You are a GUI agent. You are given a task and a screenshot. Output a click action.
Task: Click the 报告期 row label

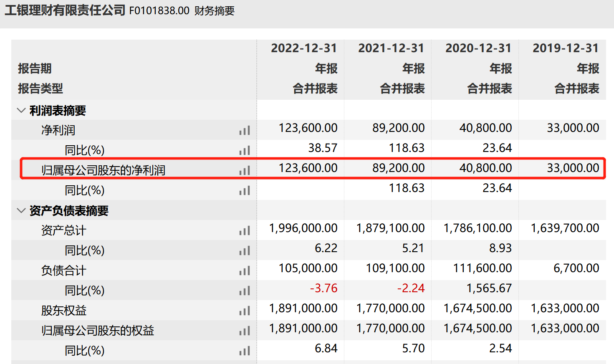tap(35, 68)
